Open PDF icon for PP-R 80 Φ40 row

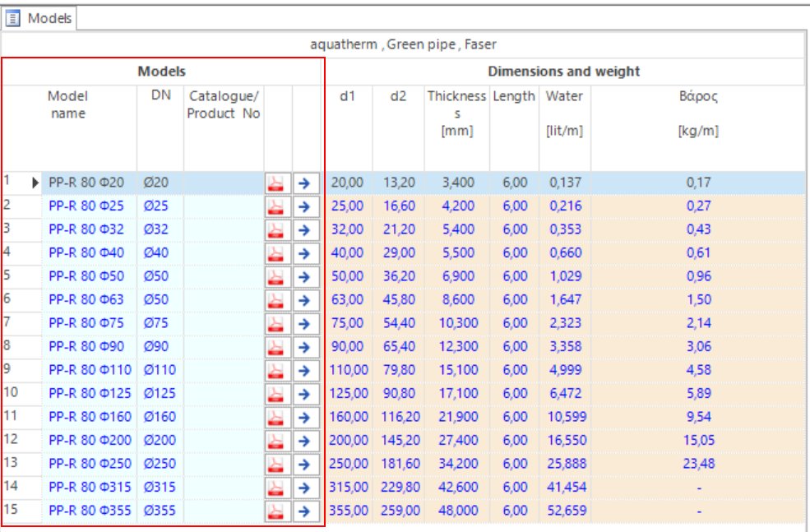tap(277, 253)
